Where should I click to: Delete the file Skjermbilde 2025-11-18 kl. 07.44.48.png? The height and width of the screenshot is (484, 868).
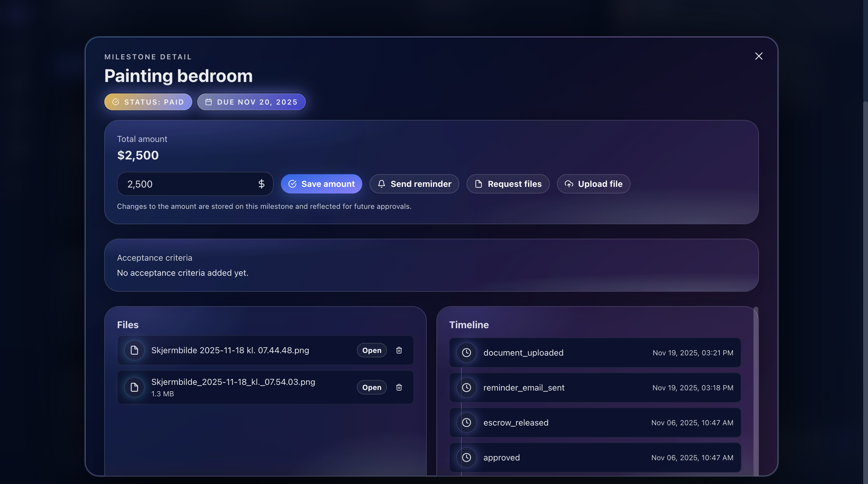(399, 350)
